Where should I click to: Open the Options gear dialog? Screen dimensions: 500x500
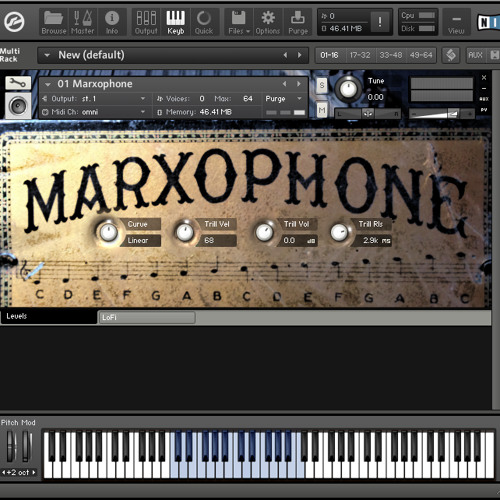click(268, 22)
